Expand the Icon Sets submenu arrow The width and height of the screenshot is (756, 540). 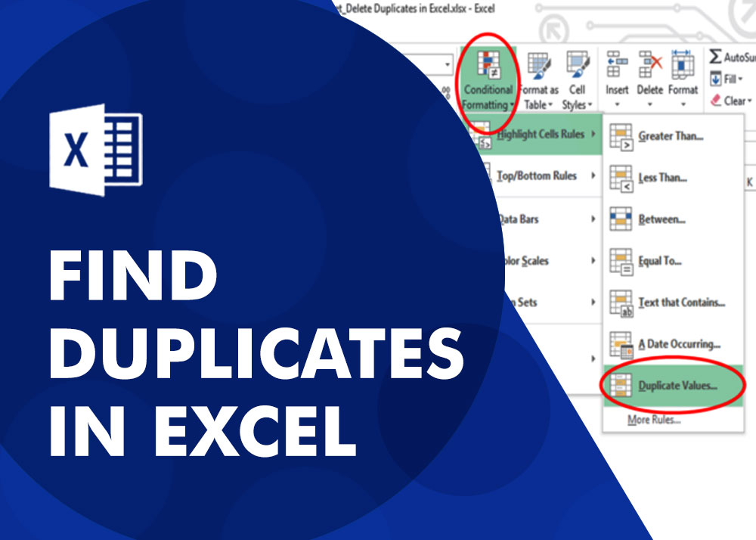593,303
